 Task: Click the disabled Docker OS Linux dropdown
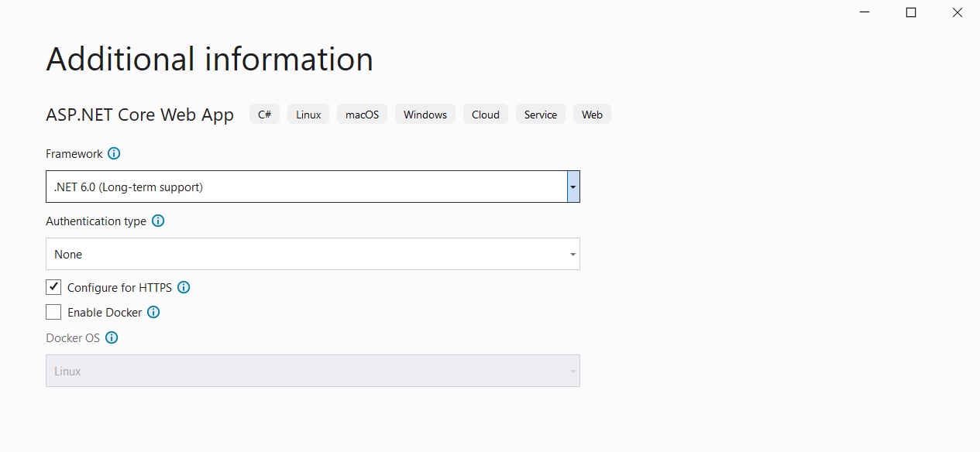[x=313, y=371]
